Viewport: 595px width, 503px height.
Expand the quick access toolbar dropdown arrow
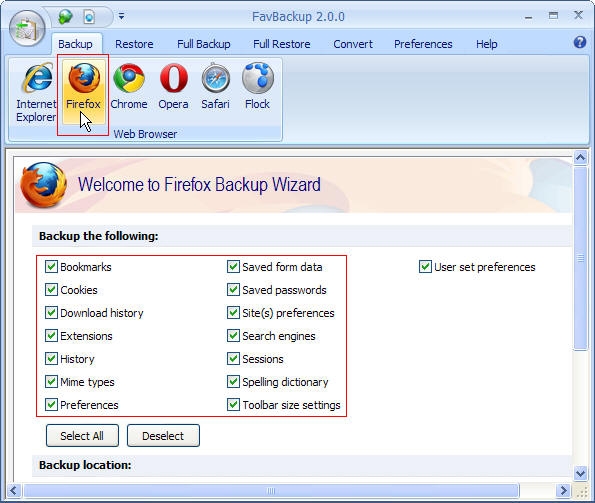coord(121,16)
